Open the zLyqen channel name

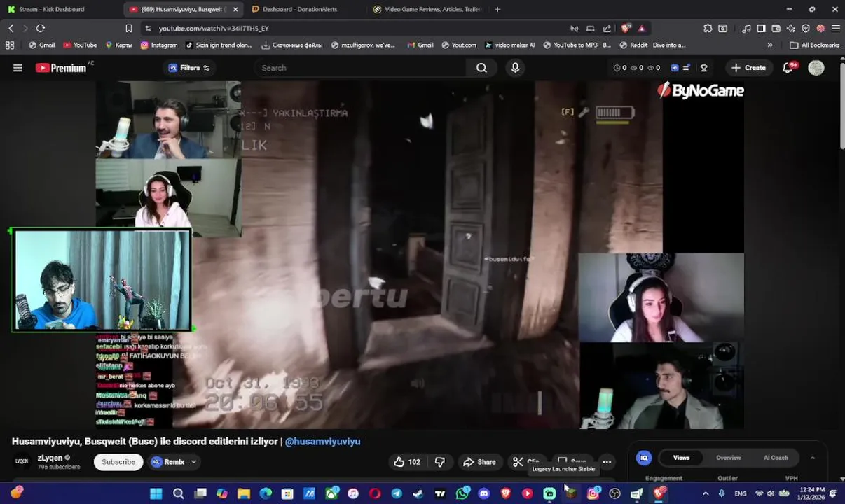click(50, 458)
